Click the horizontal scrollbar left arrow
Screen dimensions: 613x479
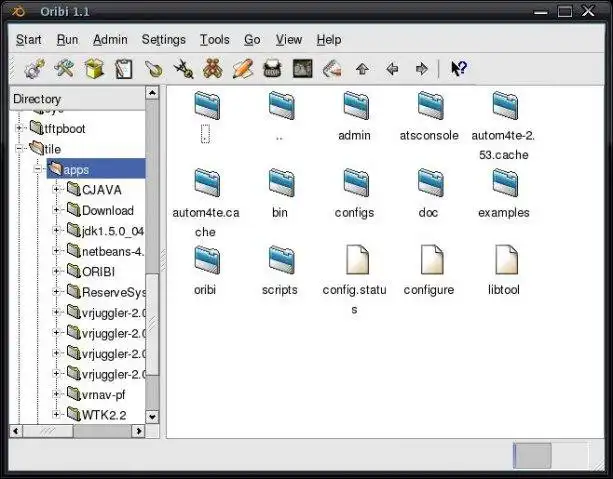pos(16,431)
